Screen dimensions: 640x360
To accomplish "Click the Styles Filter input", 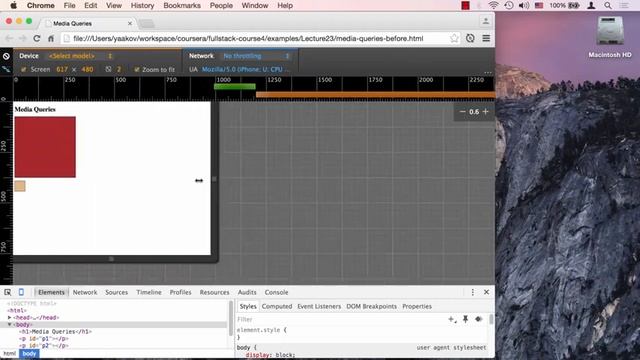I will (x=341, y=319).
